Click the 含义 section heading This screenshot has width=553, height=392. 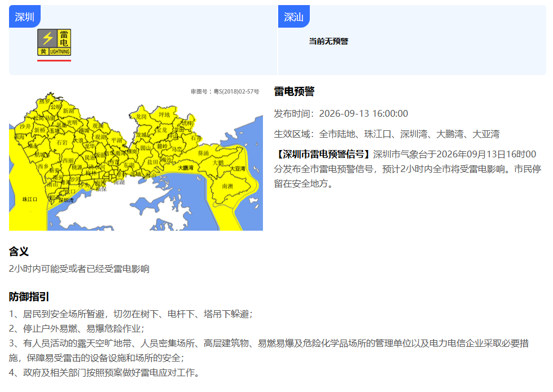coord(19,252)
